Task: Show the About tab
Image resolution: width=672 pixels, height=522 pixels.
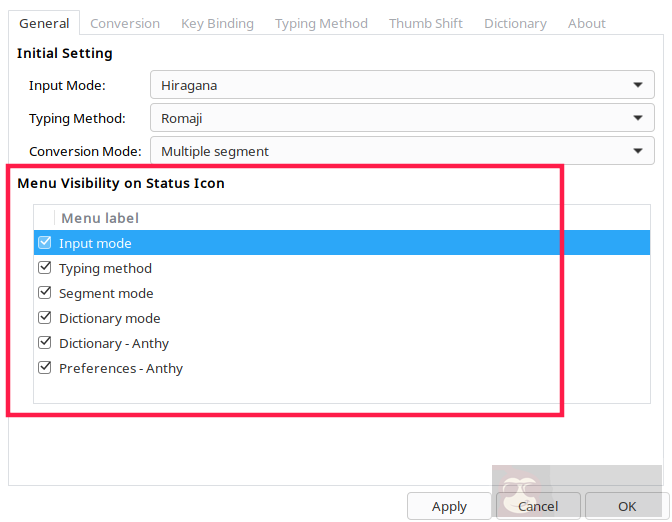Action: pos(586,23)
